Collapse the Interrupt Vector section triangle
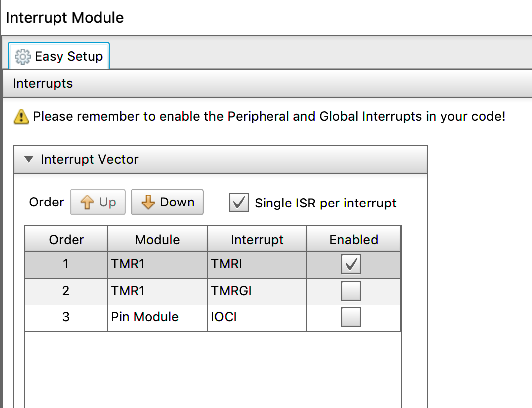 (x=29, y=160)
